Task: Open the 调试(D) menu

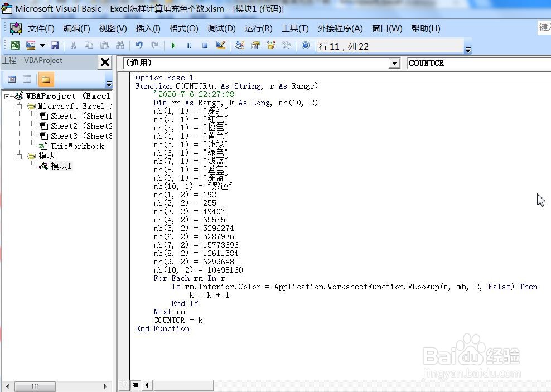Action: click(x=221, y=28)
